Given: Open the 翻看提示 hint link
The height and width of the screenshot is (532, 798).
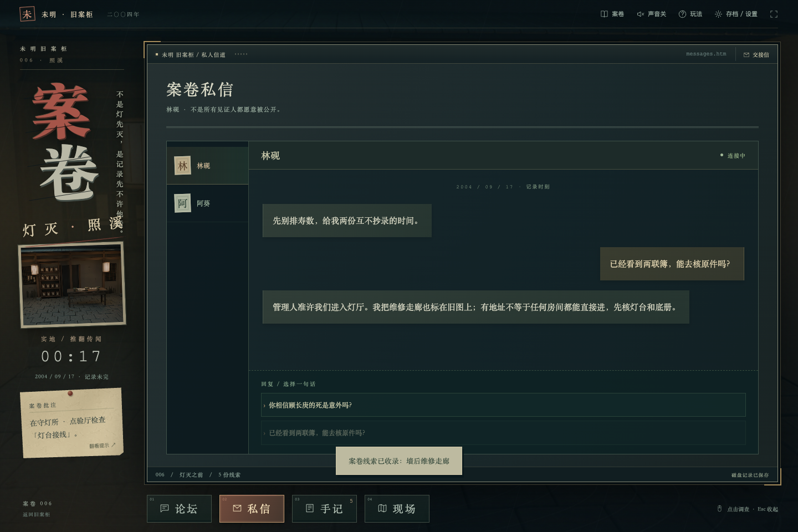Looking at the screenshot, I should 103,446.
